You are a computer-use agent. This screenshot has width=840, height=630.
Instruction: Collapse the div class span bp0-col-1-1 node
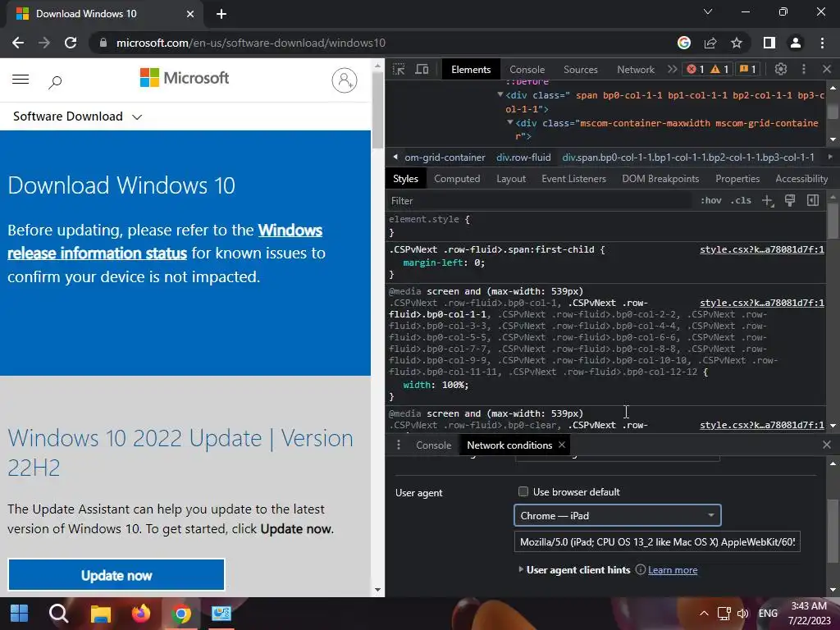coord(500,95)
